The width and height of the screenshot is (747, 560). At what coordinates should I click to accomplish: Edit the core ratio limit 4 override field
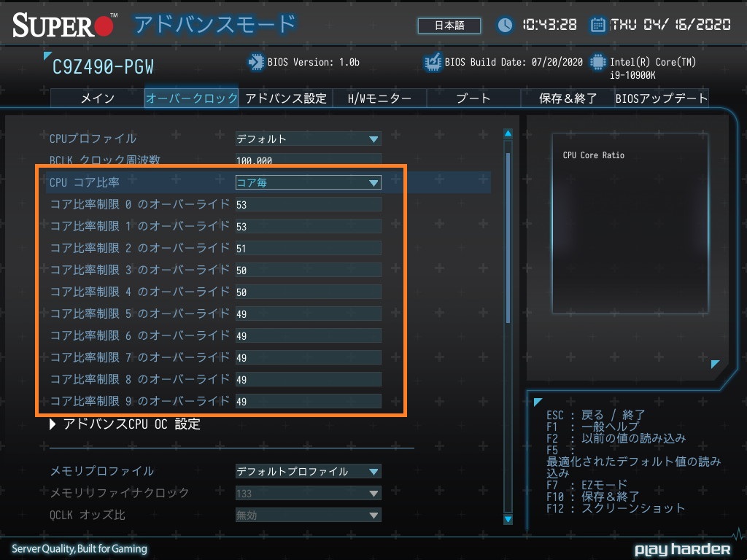(309, 292)
